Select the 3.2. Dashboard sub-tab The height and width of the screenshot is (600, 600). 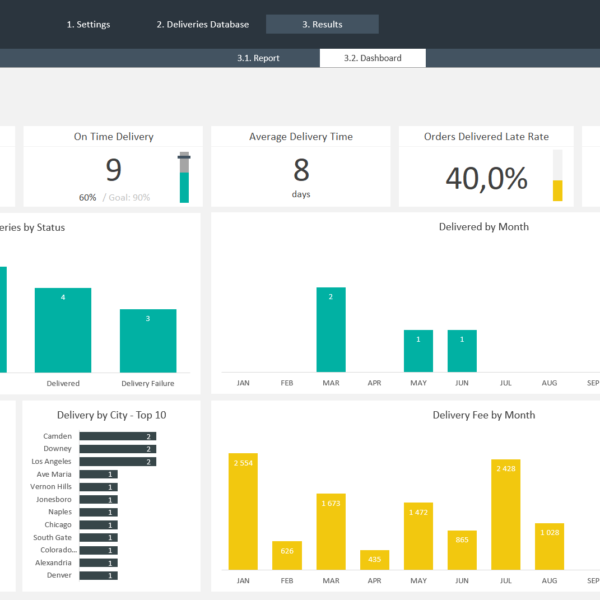pos(372,58)
